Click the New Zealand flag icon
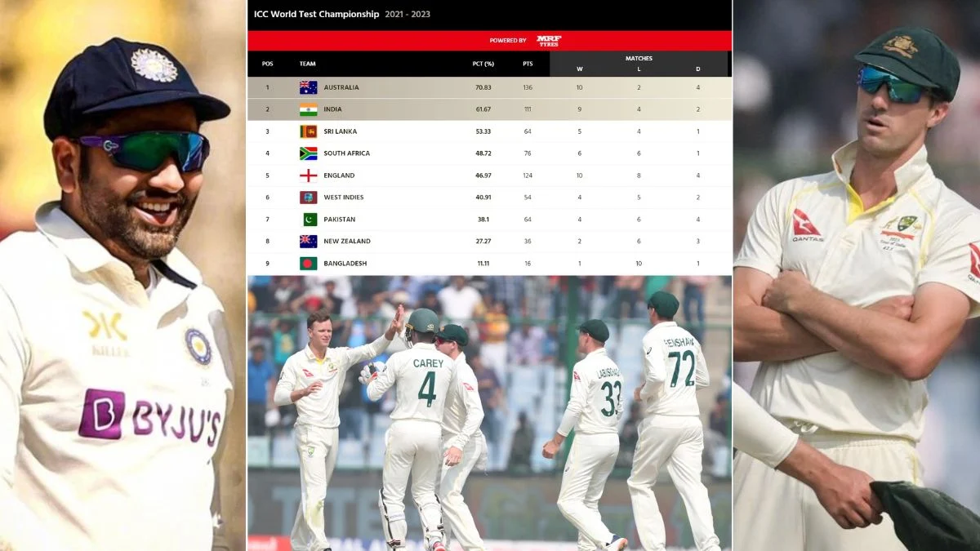Image resolution: width=980 pixels, height=551 pixels. [x=308, y=242]
